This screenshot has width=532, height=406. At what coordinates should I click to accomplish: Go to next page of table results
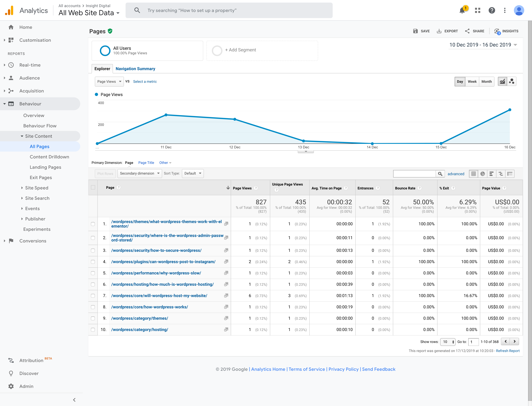tap(515, 342)
